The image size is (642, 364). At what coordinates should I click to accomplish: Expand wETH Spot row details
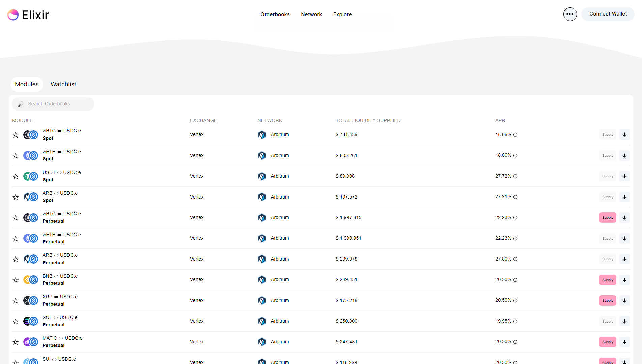(624, 155)
